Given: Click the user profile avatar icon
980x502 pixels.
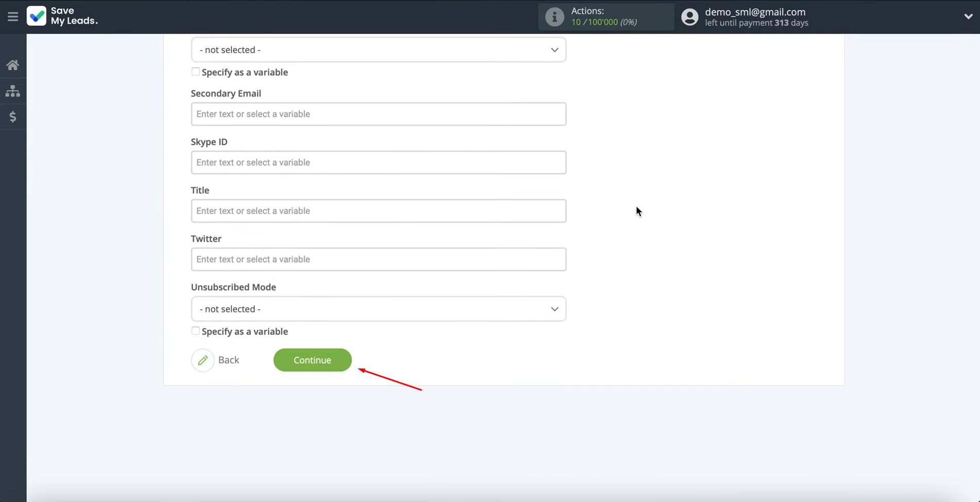Looking at the screenshot, I should coord(689,17).
